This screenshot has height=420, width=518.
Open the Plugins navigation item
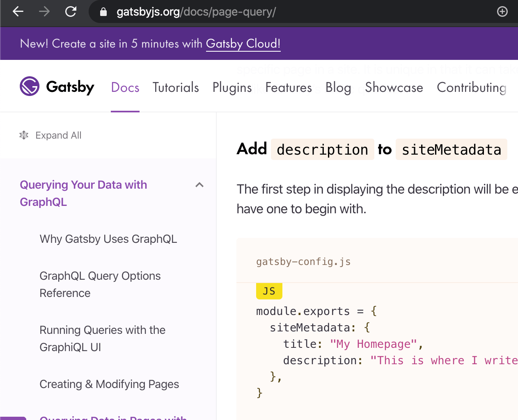[x=232, y=87]
